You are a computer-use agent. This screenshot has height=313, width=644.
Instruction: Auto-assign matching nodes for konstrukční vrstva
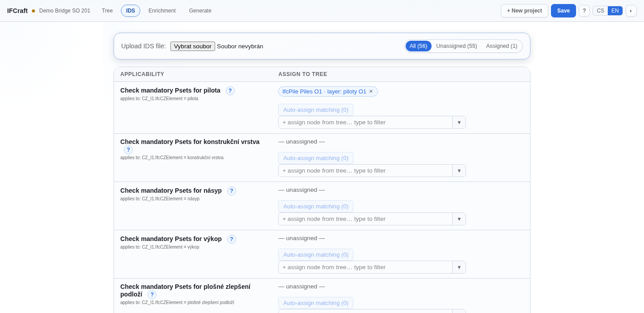(316, 158)
